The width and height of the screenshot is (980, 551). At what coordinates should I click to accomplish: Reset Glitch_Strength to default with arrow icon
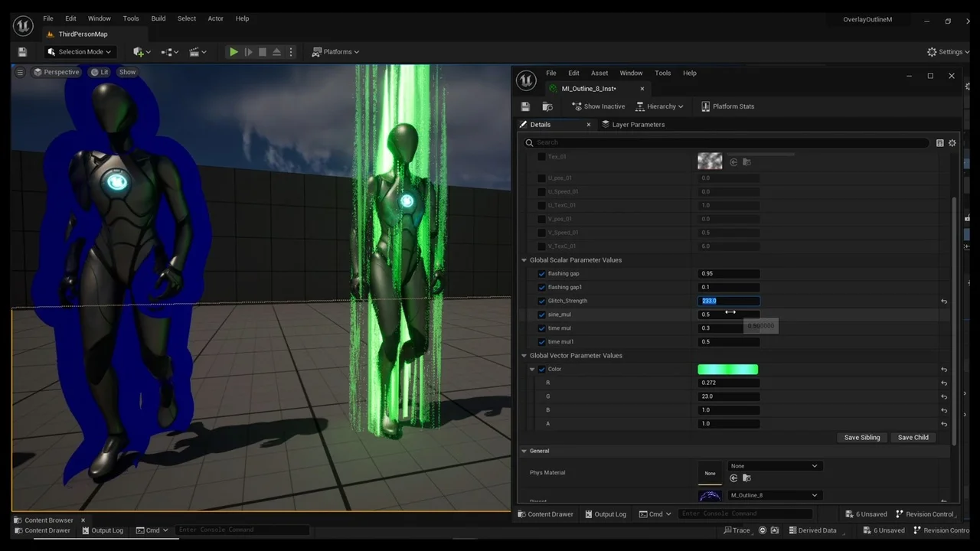click(943, 302)
